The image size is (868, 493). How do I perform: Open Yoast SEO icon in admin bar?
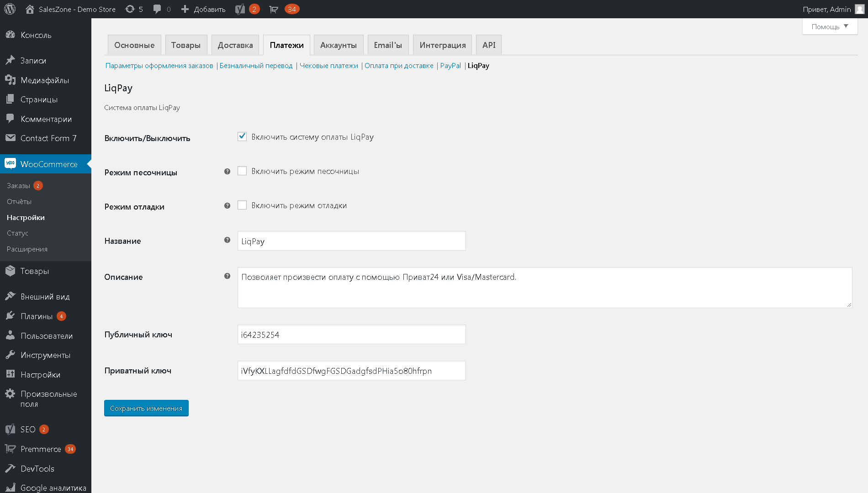coord(240,9)
